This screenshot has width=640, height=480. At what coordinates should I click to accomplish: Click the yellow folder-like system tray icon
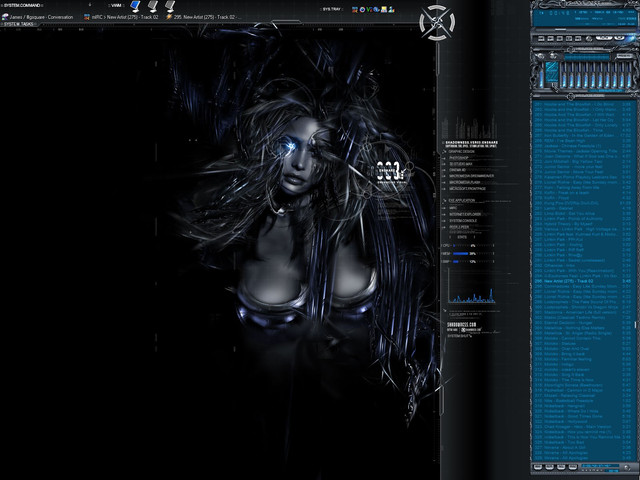click(x=384, y=9)
